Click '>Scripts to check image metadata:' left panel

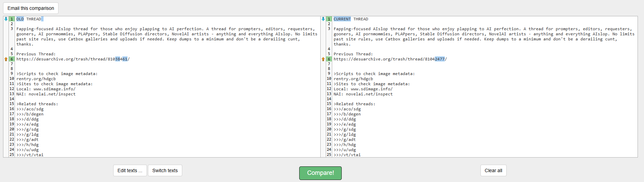[57, 74]
